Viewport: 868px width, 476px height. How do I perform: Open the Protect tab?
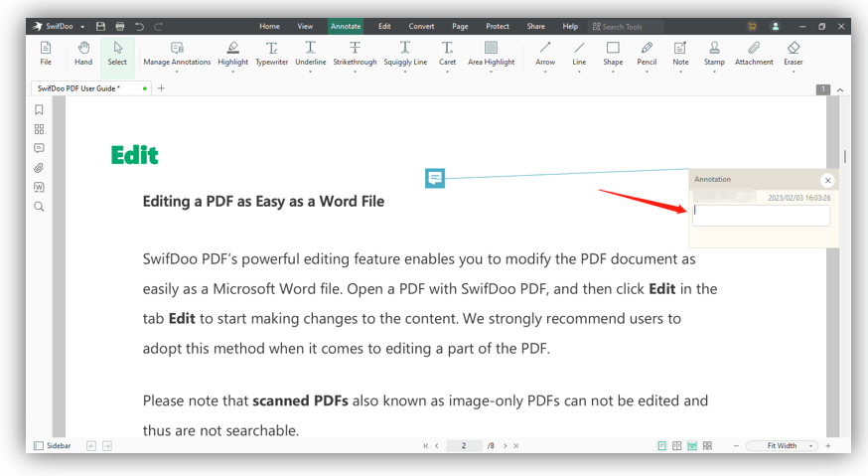[x=498, y=26]
